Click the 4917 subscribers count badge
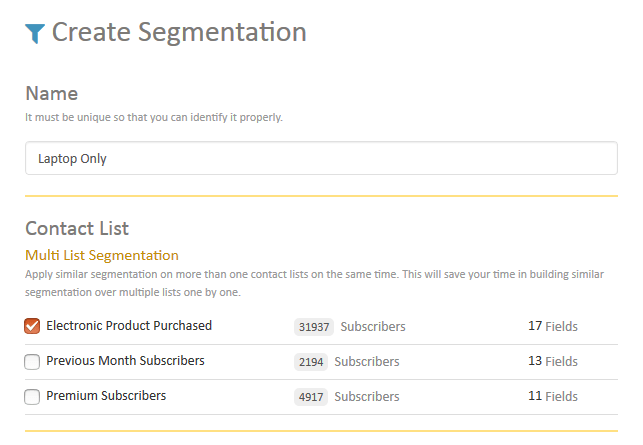 (x=311, y=397)
